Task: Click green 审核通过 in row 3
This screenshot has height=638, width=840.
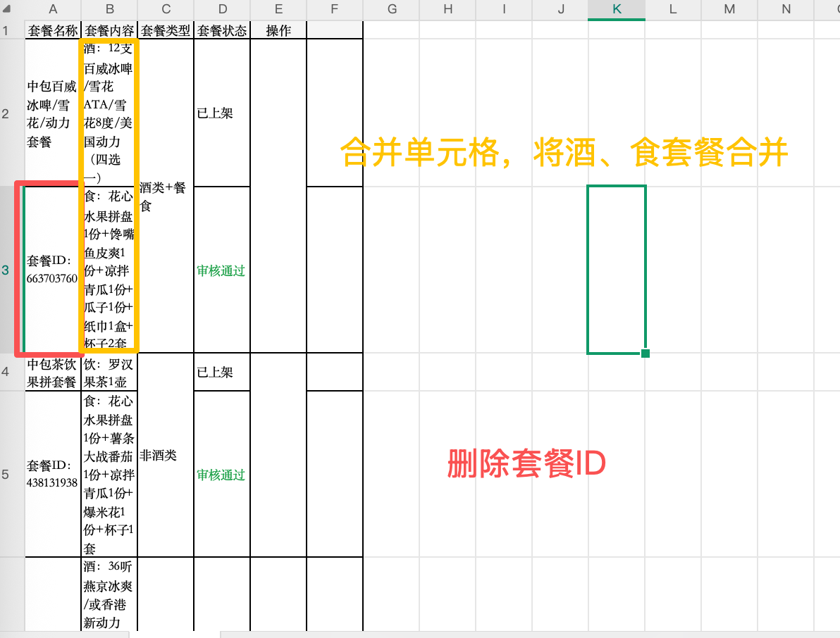Action: click(x=221, y=271)
